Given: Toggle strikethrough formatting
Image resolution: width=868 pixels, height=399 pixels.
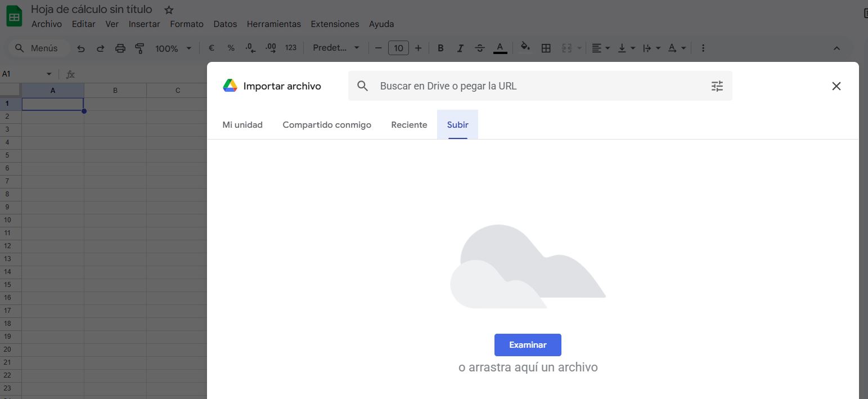Looking at the screenshot, I should pos(480,48).
